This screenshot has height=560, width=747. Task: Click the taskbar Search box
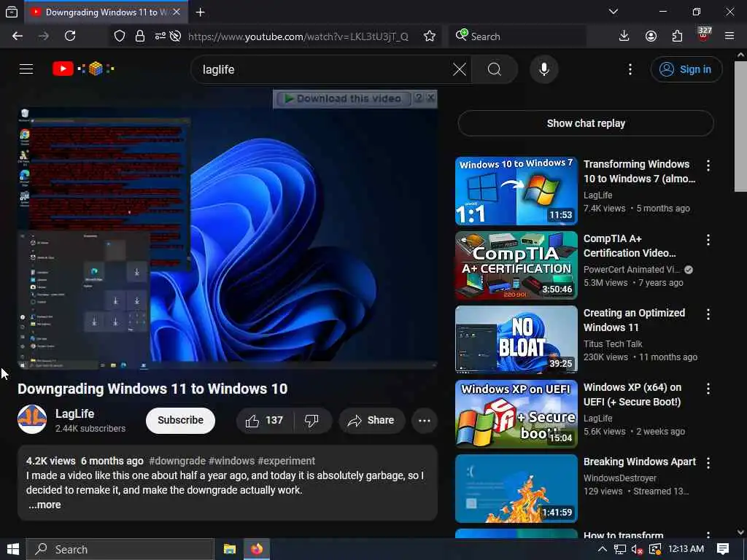(x=120, y=550)
